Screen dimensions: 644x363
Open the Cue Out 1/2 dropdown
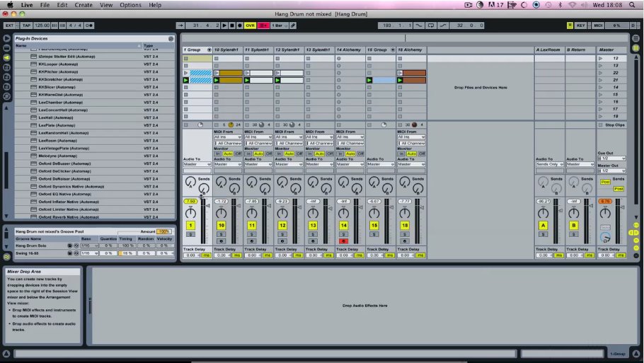pos(611,158)
